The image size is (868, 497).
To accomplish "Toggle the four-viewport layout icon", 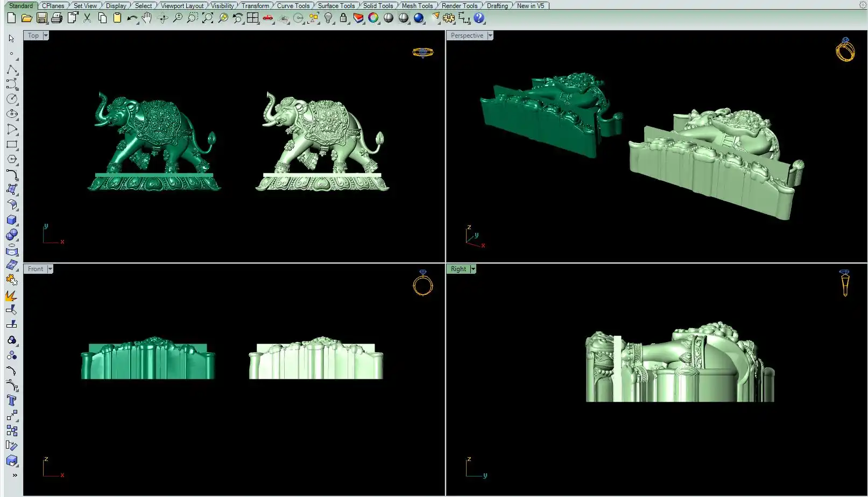I will pyautogui.click(x=252, y=18).
